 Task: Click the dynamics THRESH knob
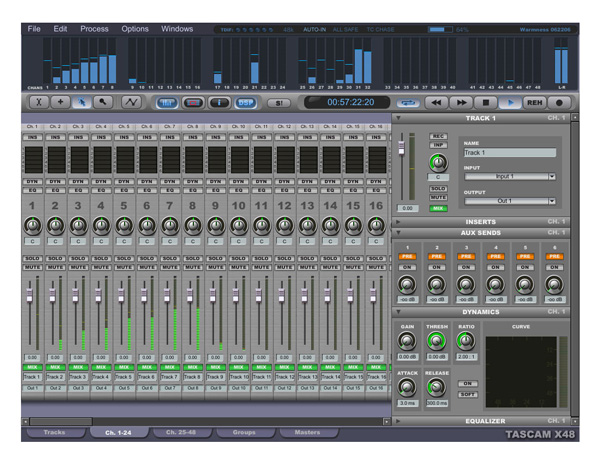tap(437, 341)
